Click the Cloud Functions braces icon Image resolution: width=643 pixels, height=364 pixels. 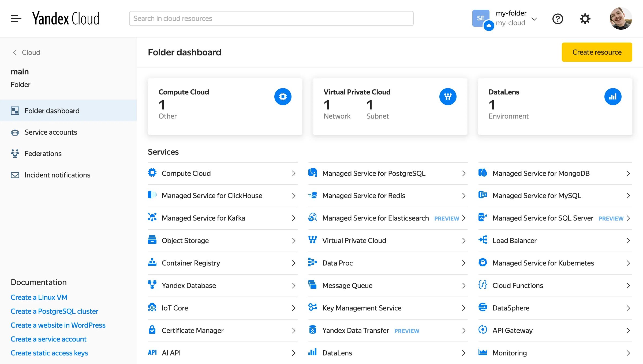tap(483, 285)
